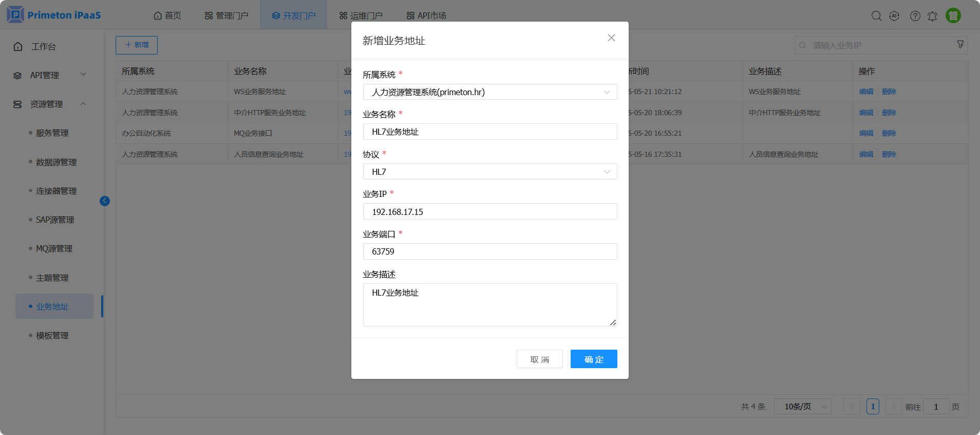Open the help question mark icon

[x=915, y=16]
